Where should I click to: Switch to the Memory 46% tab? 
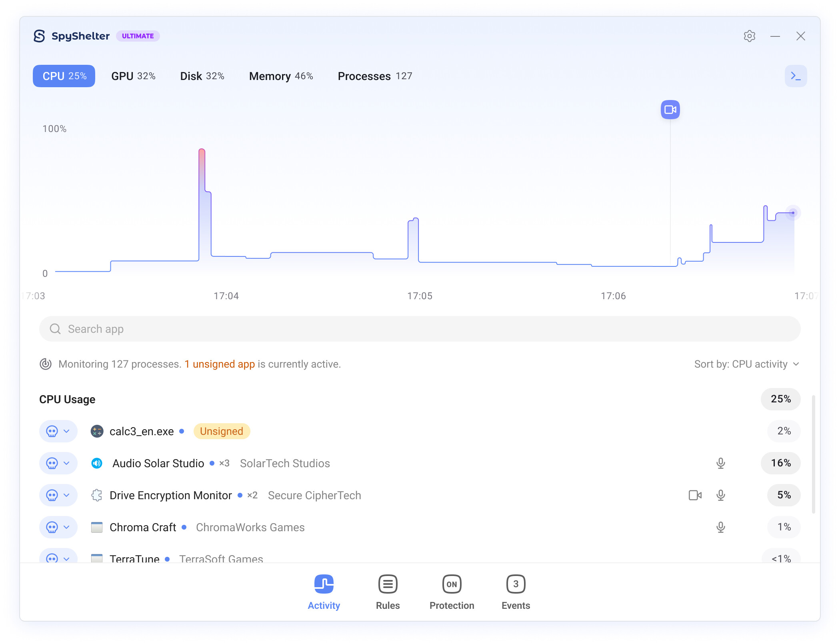[281, 76]
